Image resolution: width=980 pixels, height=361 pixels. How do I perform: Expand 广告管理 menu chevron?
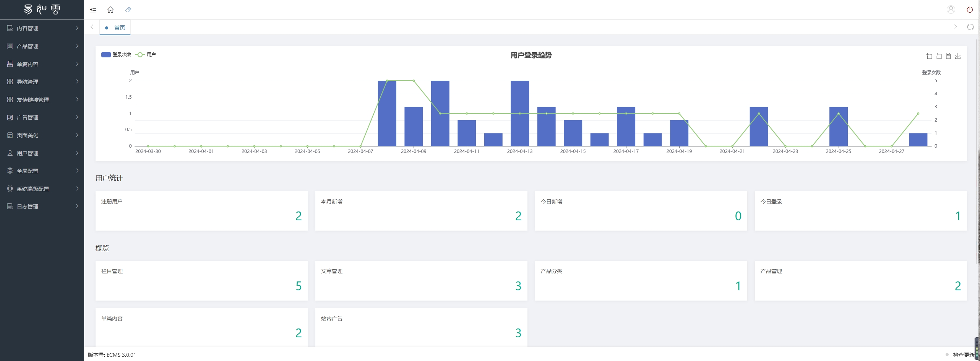pyautogui.click(x=77, y=117)
